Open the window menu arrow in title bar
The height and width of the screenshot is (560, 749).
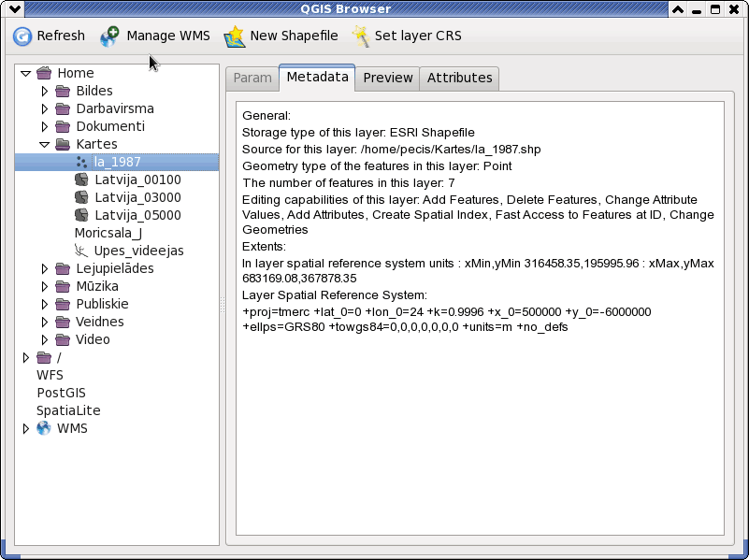click(15, 8)
